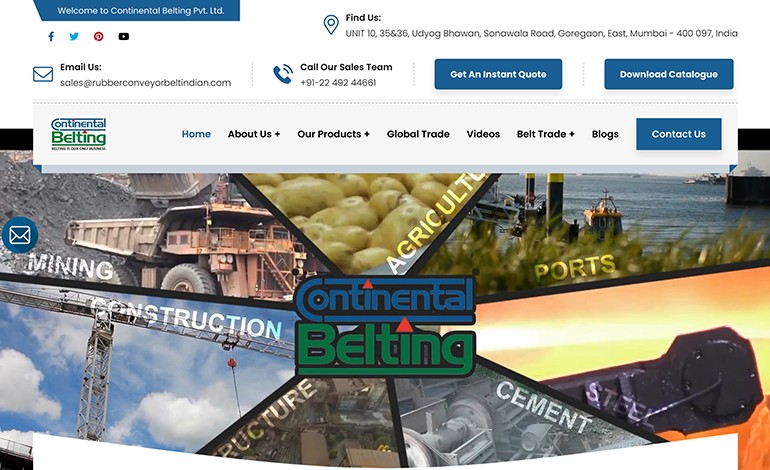Screen dimensions: 770x470
Task: Click the Email Us: label
Action: tap(81, 67)
